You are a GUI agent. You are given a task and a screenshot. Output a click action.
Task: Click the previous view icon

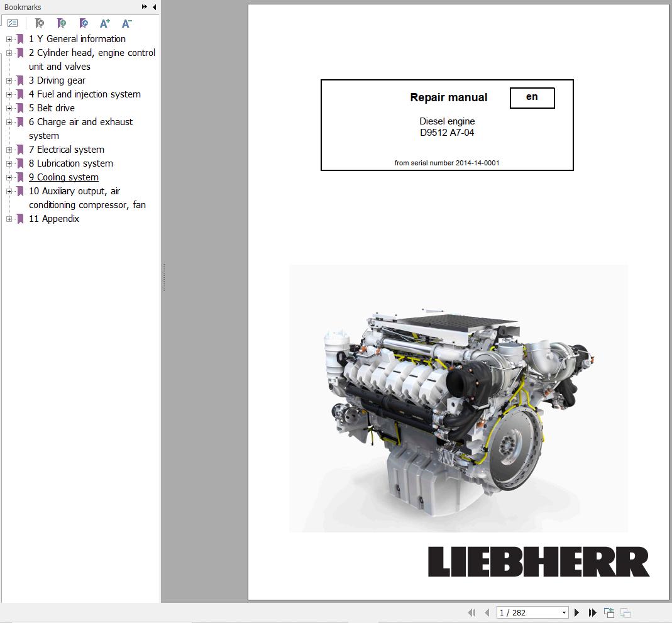pyautogui.click(x=609, y=613)
